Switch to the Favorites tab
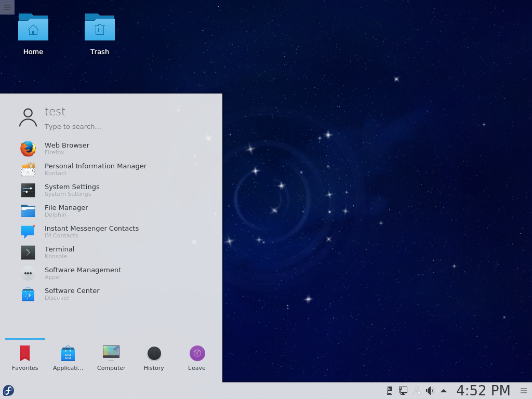Screen dimensions: 532x399 point(25,358)
